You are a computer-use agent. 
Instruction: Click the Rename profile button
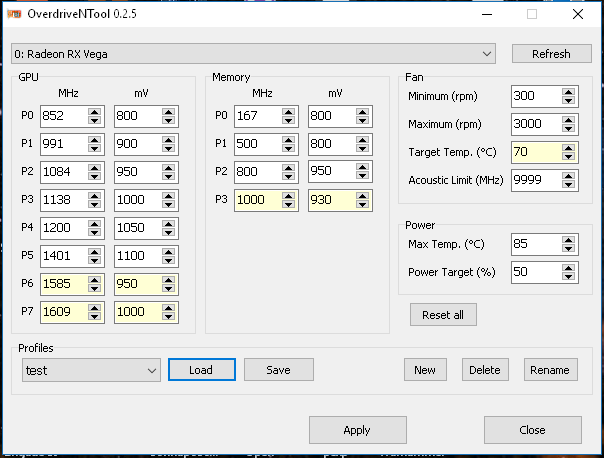[550, 370]
